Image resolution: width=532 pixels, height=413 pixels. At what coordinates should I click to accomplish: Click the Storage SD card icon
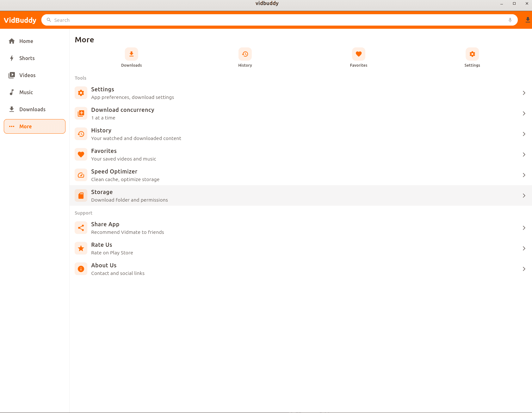[x=81, y=196]
